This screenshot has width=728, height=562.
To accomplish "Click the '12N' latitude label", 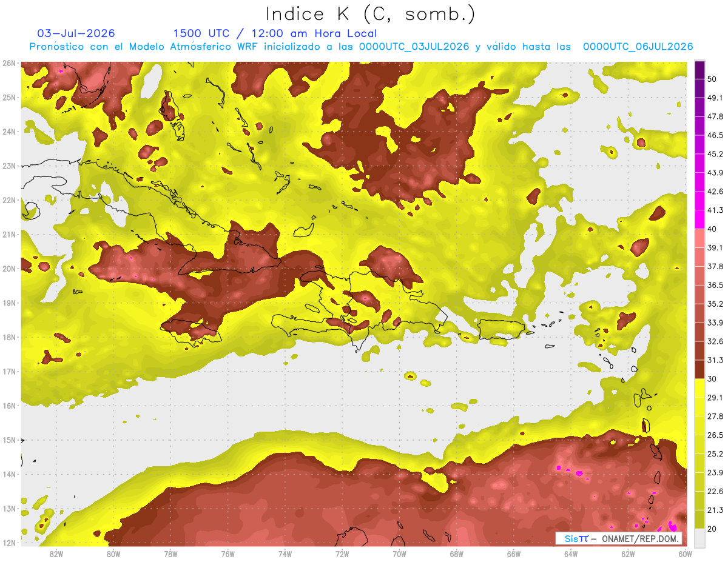I will [x=8, y=543].
